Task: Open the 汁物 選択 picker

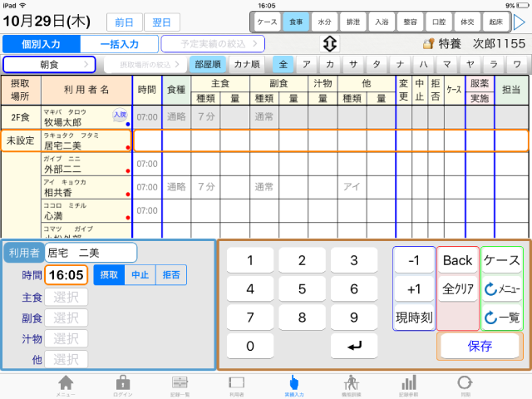Action: coord(66,338)
